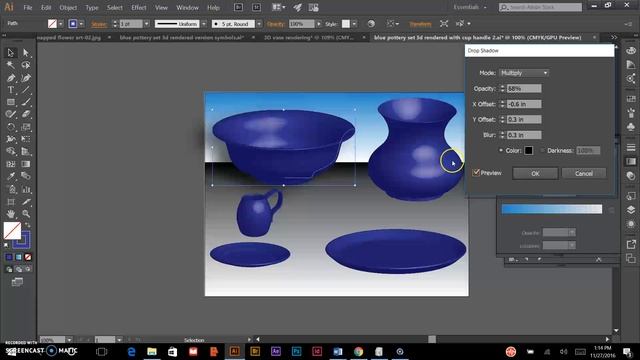This screenshot has height=360, width=640.
Task: Toggle the Preview checkbox
Action: coord(476,173)
